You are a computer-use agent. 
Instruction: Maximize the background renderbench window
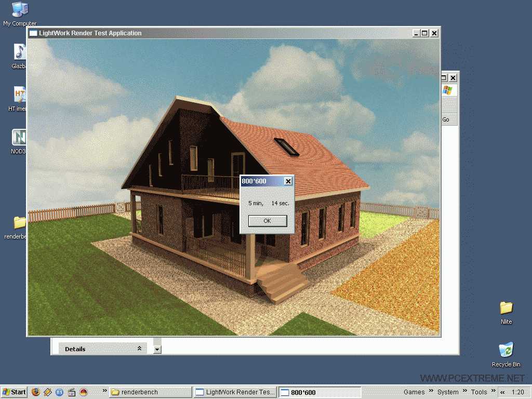tap(444, 78)
